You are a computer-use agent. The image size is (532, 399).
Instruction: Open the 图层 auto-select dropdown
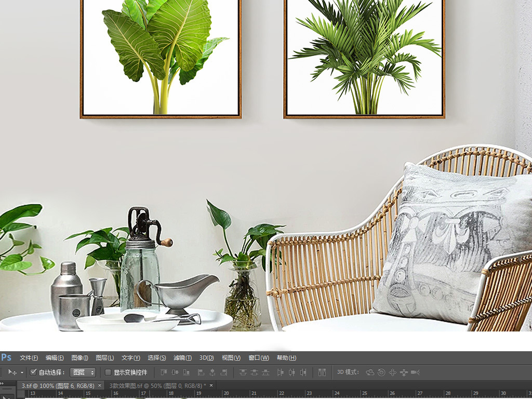[x=83, y=373]
